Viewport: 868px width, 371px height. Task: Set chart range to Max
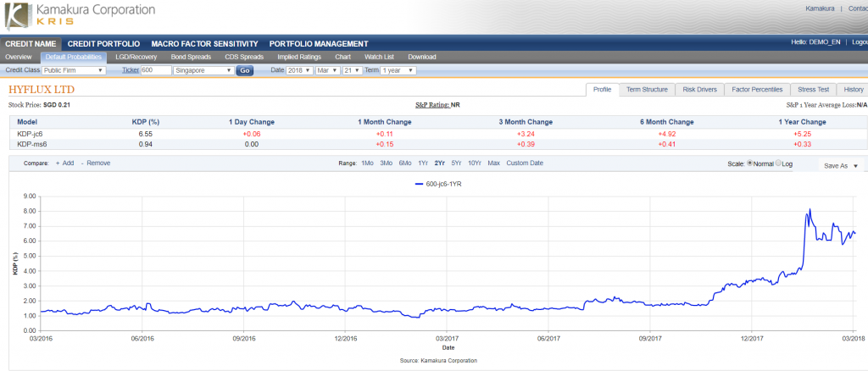click(494, 163)
